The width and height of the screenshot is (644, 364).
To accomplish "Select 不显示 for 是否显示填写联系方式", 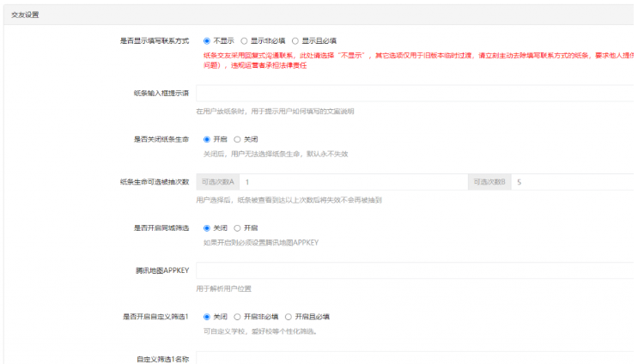I will [207, 41].
